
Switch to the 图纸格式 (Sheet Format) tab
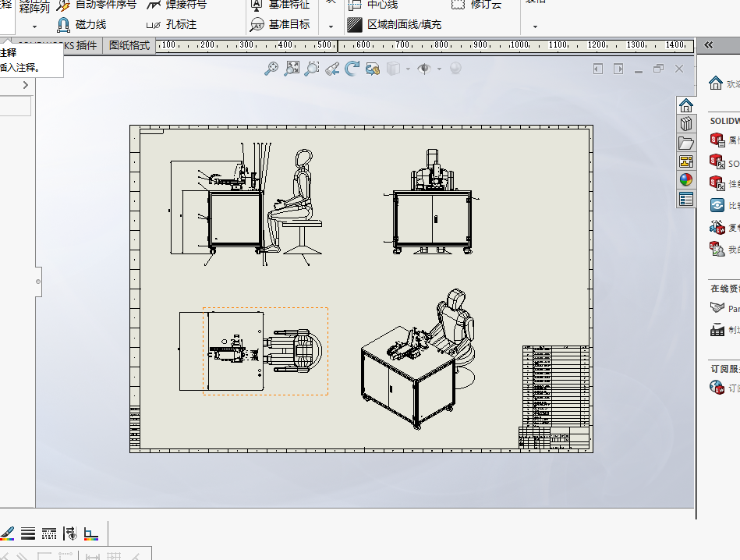(129, 45)
